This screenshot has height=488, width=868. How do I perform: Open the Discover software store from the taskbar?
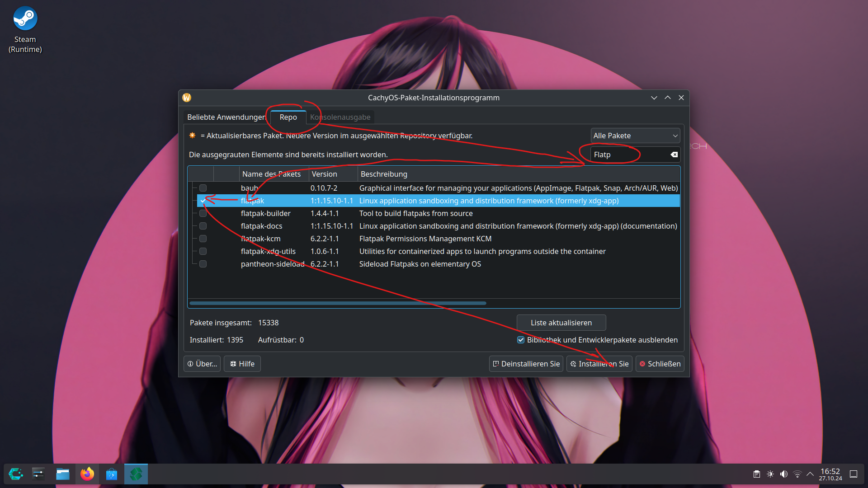pyautogui.click(x=112, y=474)
